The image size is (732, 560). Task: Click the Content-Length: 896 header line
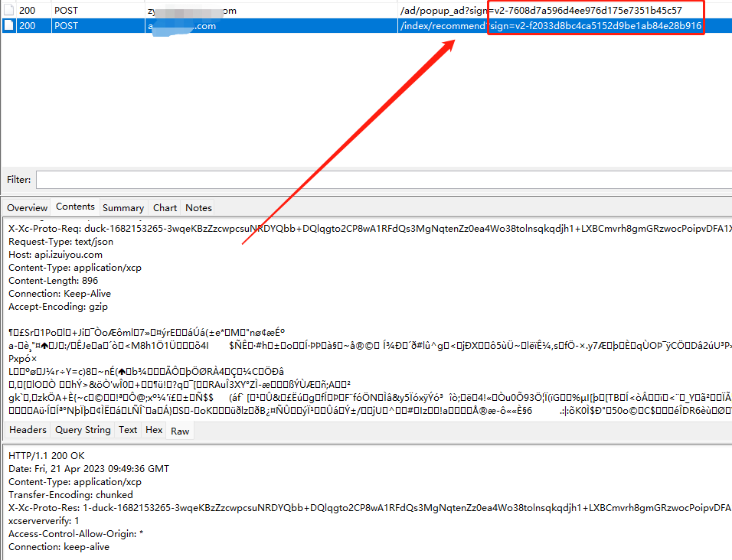coord(54,281)
